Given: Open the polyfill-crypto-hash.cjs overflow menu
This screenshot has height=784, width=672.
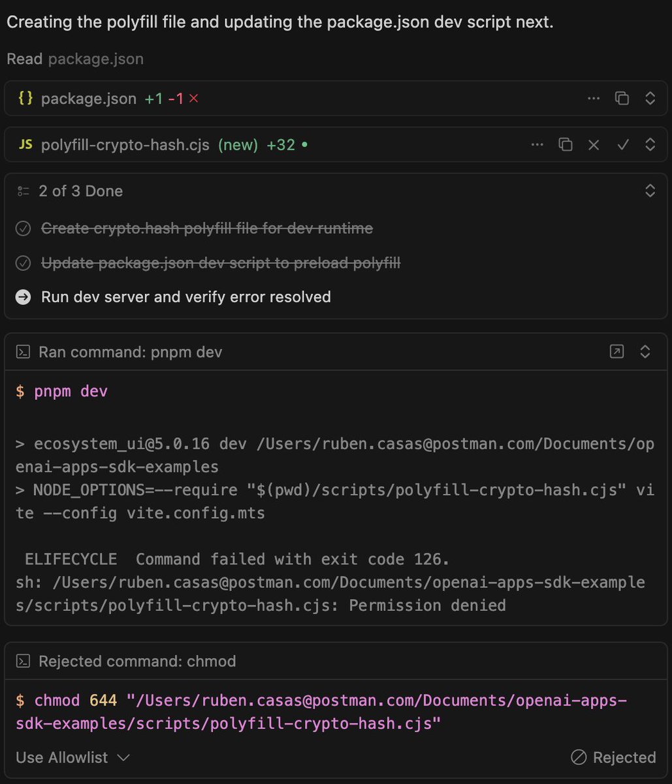Looking at the screenshot, I should (537, 144).
